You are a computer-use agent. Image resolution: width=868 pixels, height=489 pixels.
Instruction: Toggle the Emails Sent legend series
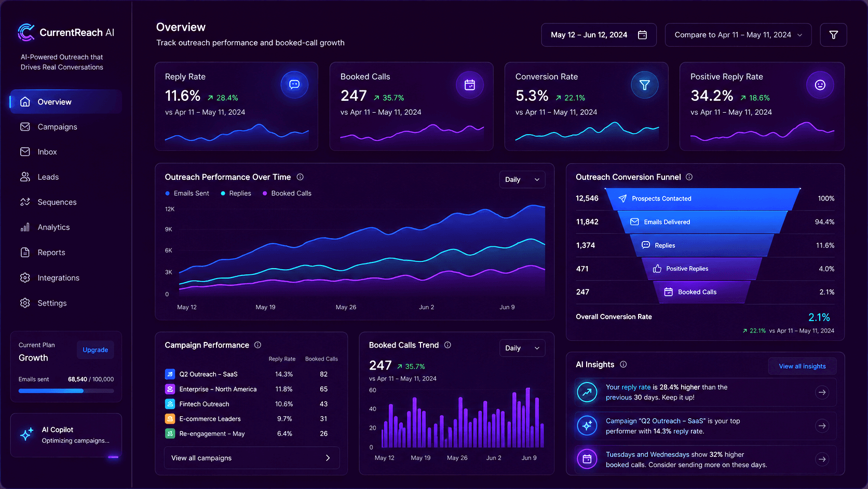click(x=187, y=193)
